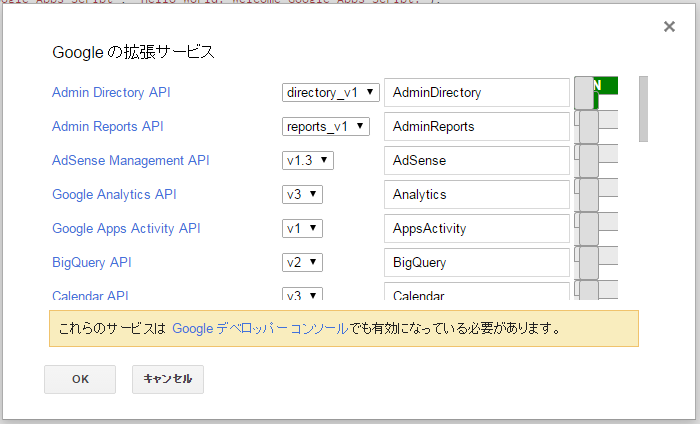Open the Admin Directory API link

111,92
